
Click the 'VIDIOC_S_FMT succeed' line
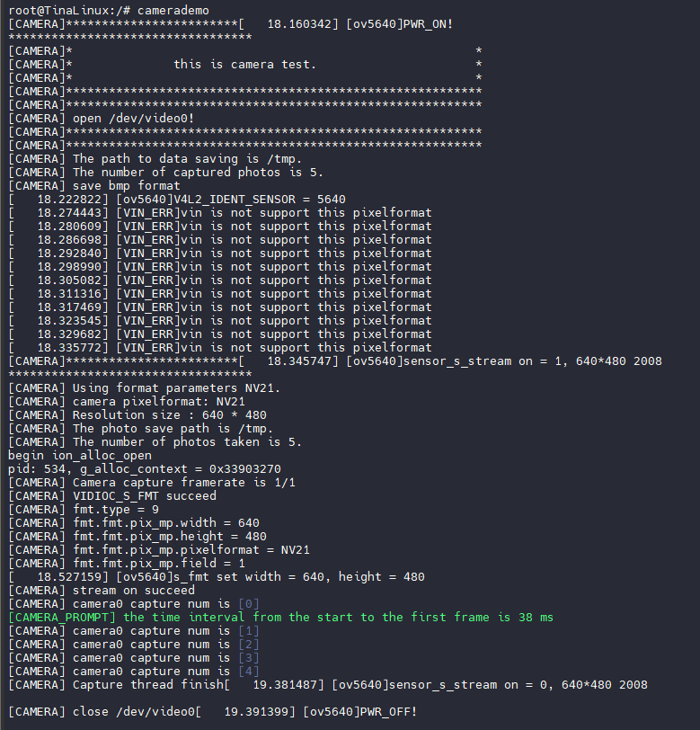[x=111, y=495]
